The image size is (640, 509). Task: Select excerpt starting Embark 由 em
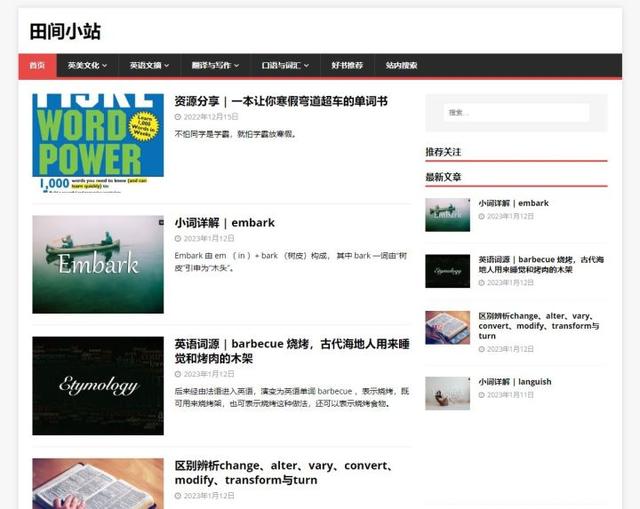(291, 262)
